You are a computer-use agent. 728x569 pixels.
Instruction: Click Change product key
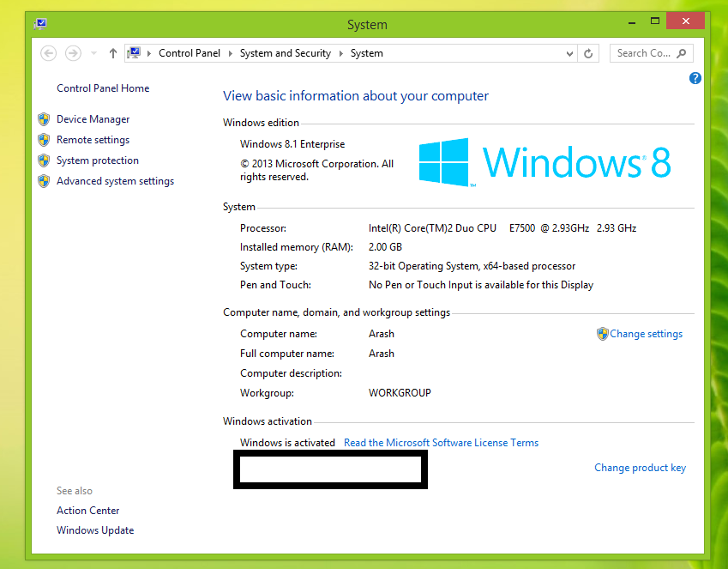pyautogui.click(x=641, y=468)
